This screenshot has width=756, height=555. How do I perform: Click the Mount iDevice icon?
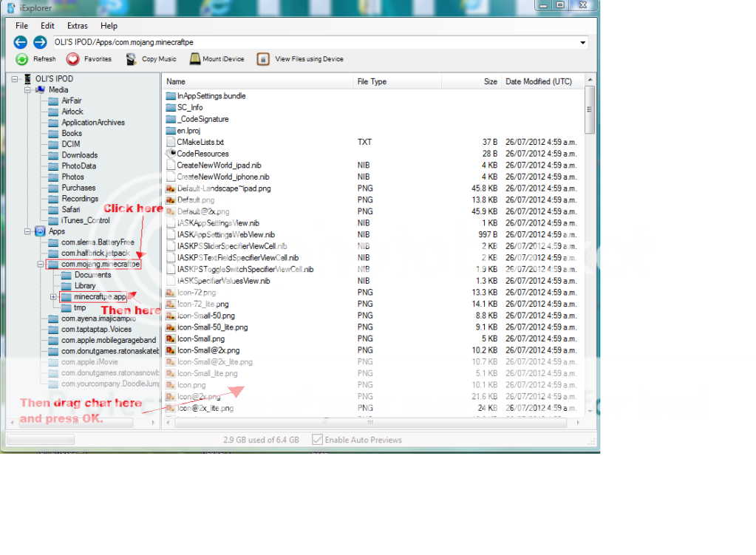point(195,59)
